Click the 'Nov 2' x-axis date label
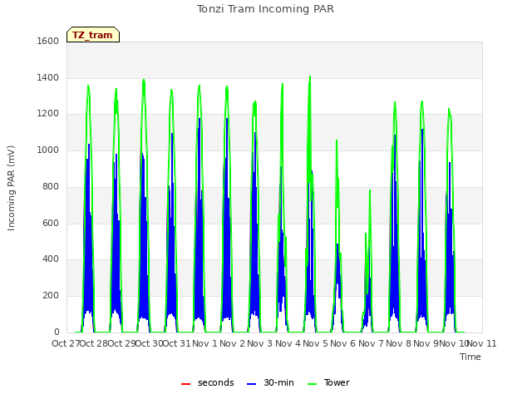 (233, 343)
